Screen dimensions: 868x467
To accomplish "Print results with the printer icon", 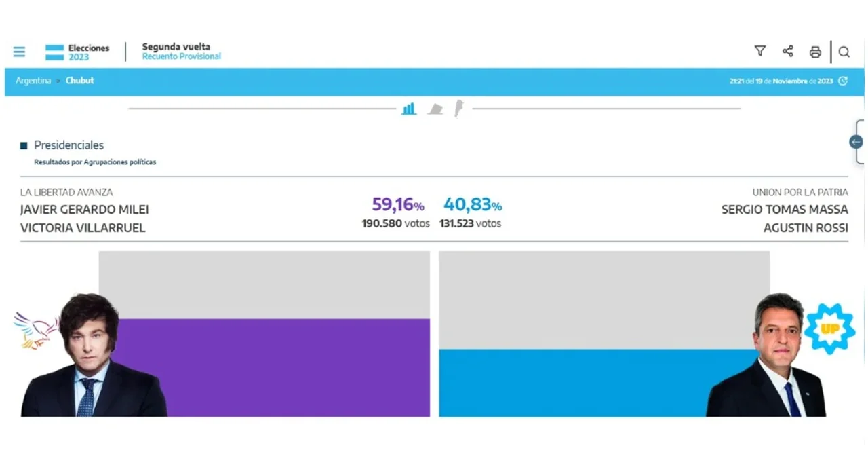I will point(815,52).
